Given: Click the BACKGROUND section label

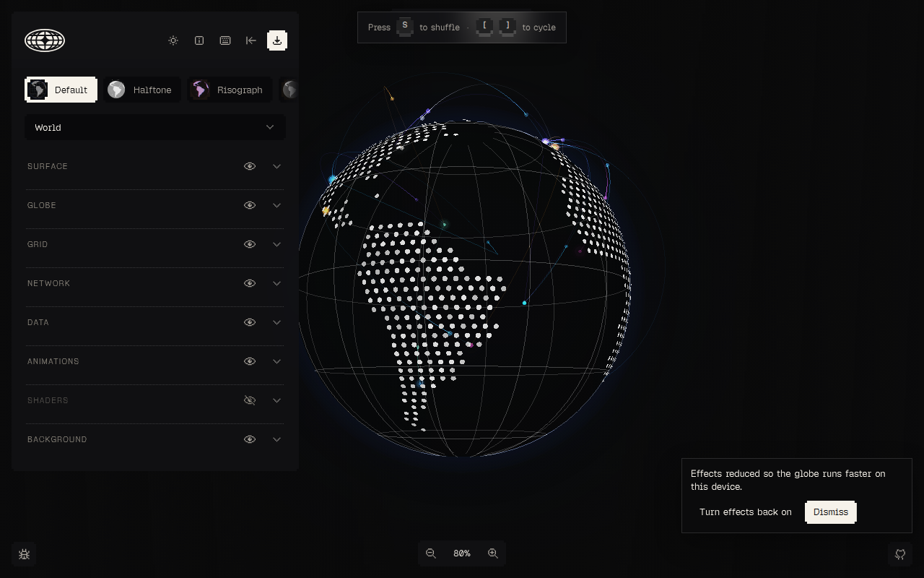Looking at the screenshot, I should (x=57, y=439).
